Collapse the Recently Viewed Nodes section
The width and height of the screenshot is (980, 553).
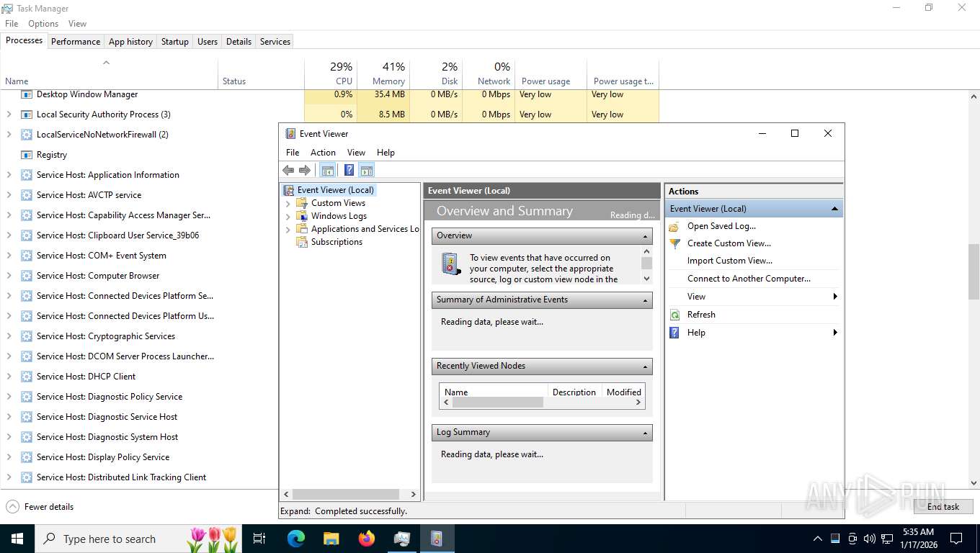coord(645,367)
